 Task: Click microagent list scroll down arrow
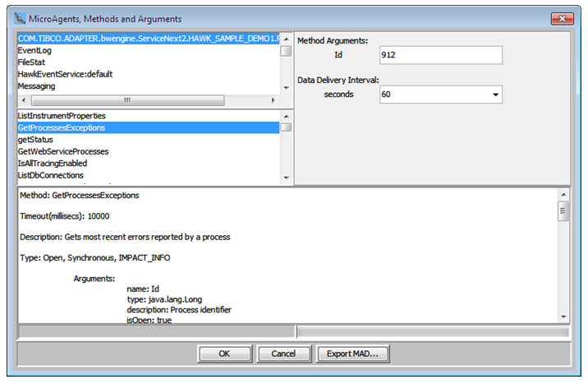(286, 88)
